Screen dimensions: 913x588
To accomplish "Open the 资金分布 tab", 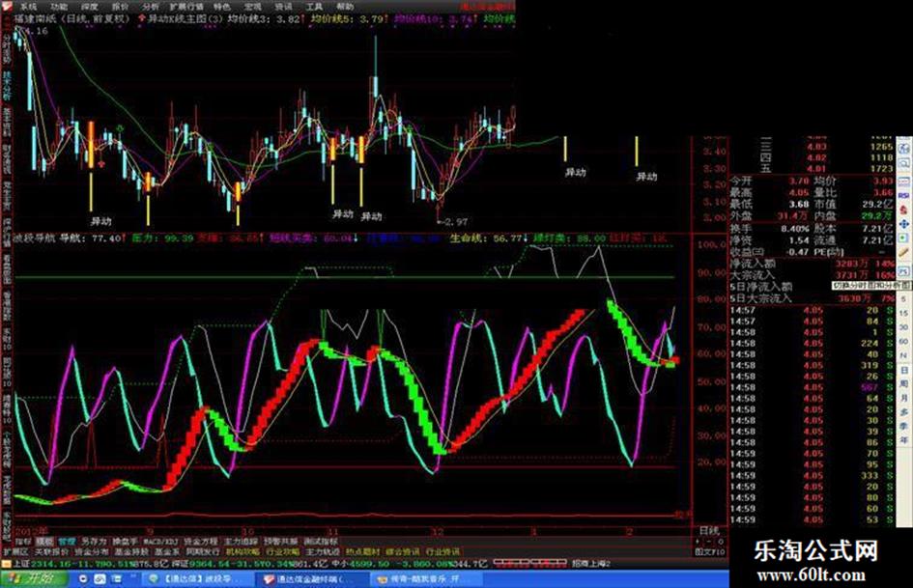I will [92, 551].
